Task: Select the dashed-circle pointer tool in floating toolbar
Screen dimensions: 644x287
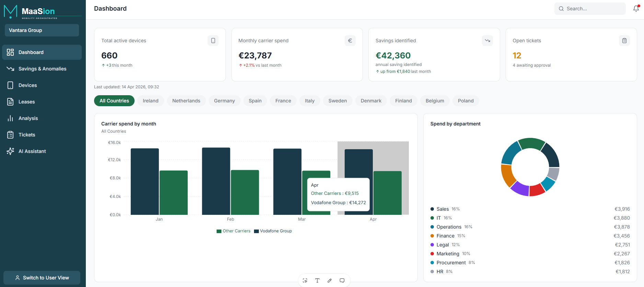Action: [x=305, y=280]
